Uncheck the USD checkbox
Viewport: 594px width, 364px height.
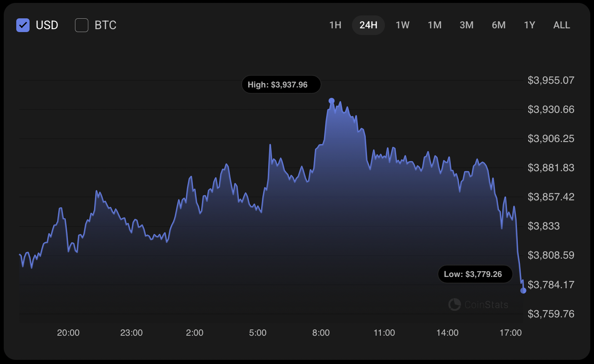pyautogui.click(x=23, y=25)
